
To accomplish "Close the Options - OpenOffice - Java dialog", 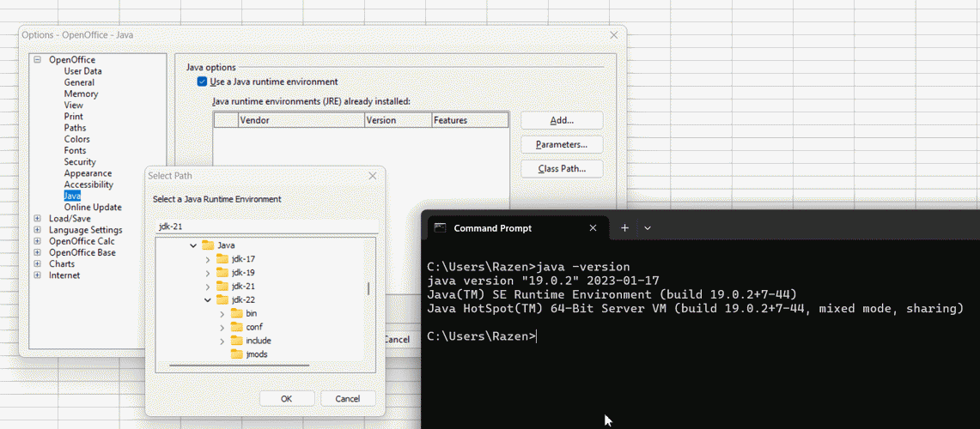I will coord(614,35).
